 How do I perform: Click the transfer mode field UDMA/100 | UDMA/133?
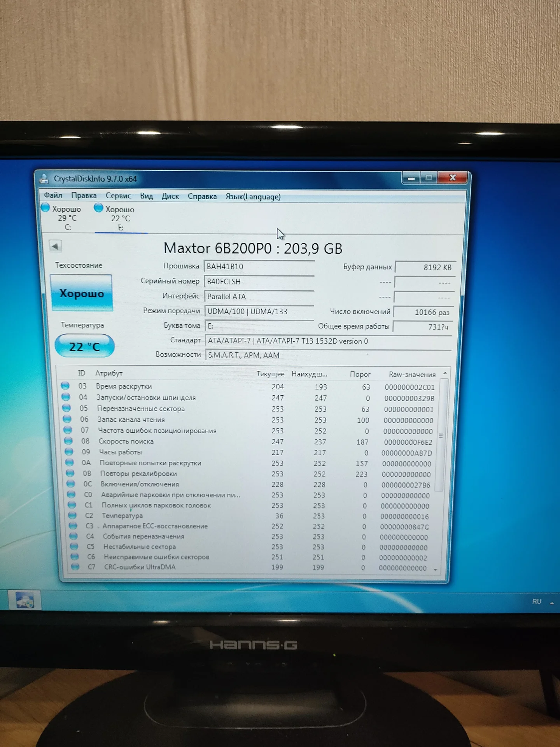(x=259, y=311)
